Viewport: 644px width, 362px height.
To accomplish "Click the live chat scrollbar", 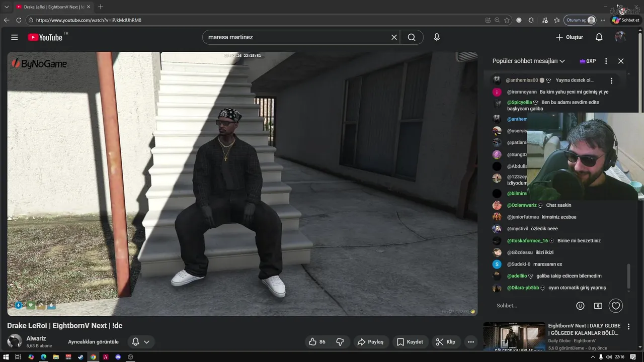I will [628, 276].
